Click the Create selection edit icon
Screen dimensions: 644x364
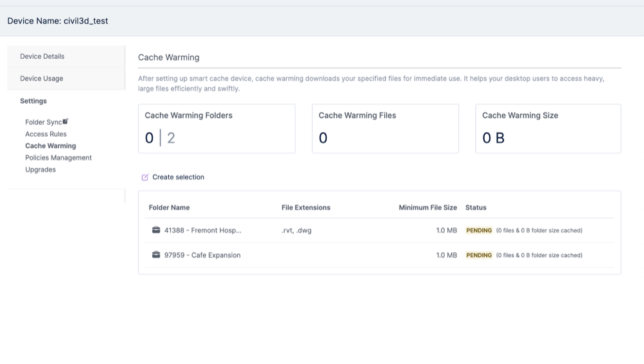pos(144,177)
